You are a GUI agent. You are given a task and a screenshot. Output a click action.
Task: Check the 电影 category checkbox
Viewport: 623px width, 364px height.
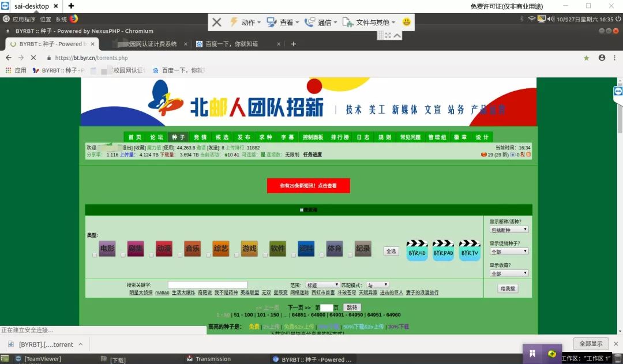95,255
